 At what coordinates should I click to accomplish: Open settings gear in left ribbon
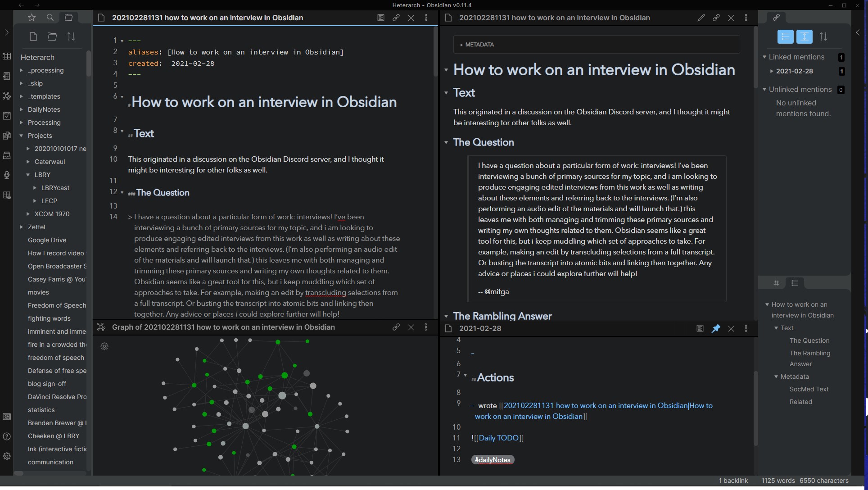[x=7, y=456]
